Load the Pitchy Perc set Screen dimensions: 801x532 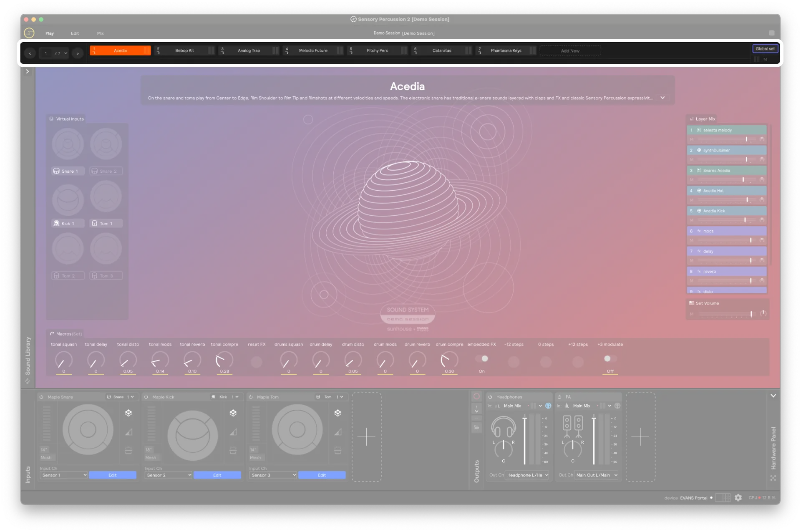coord(377,50)
